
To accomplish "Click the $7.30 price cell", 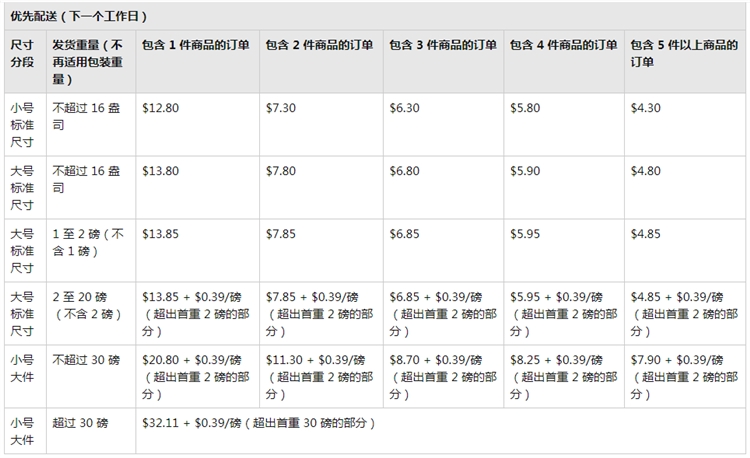I will (x=280, y=107).
